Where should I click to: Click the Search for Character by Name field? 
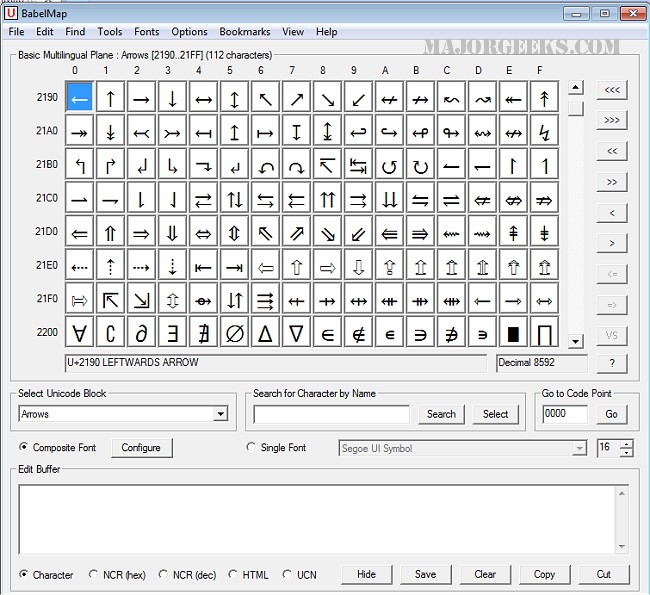331,414
